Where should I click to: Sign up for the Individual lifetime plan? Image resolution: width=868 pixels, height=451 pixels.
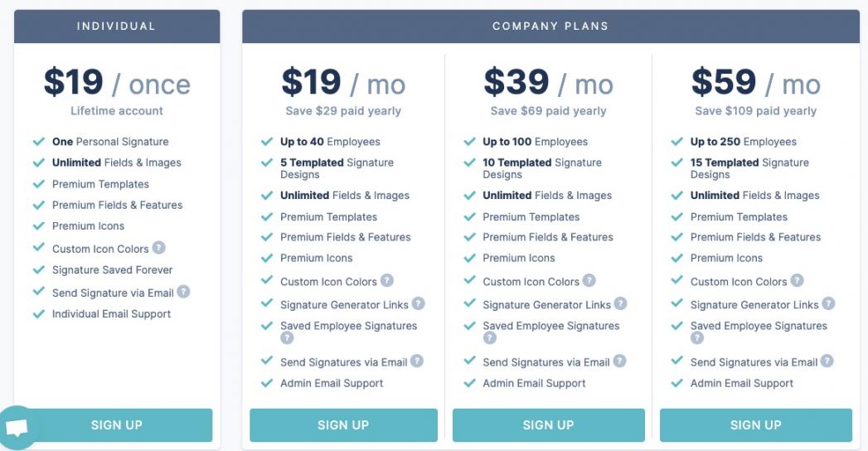[x=117, y=425]
